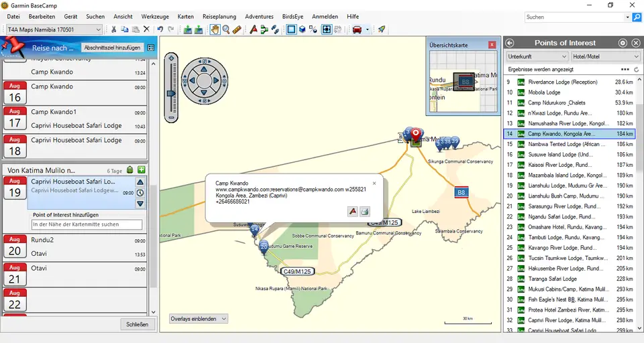Image resolution: width=644 pixels, height=343 pixels.
Task: Select the New Track footprints tool
Action: click(275, 29)
